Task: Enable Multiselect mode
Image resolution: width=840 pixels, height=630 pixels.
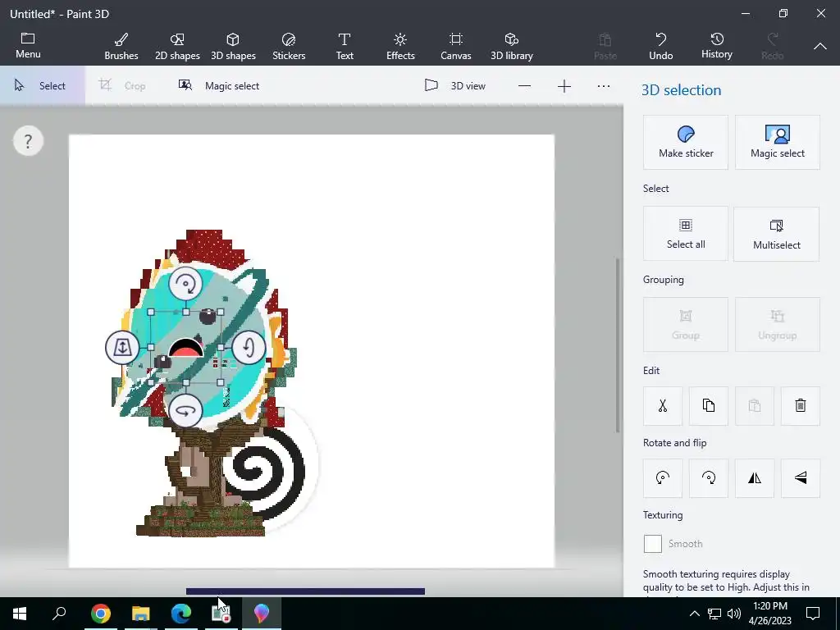Action: (776, 234)
